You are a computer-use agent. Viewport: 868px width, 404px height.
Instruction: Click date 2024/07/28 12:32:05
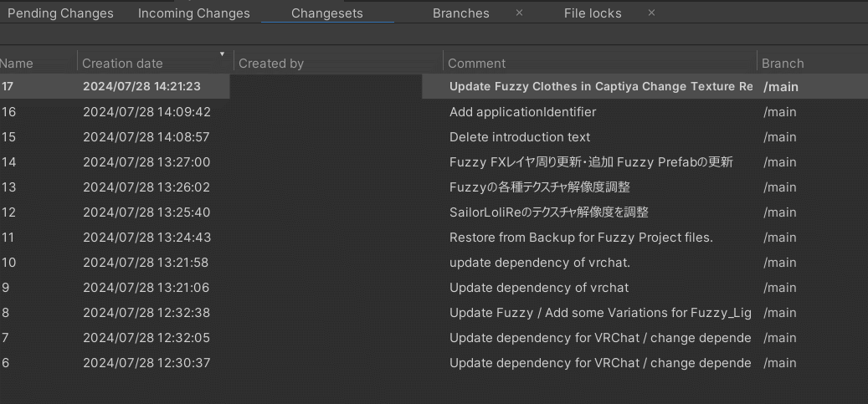coord(146,338)
